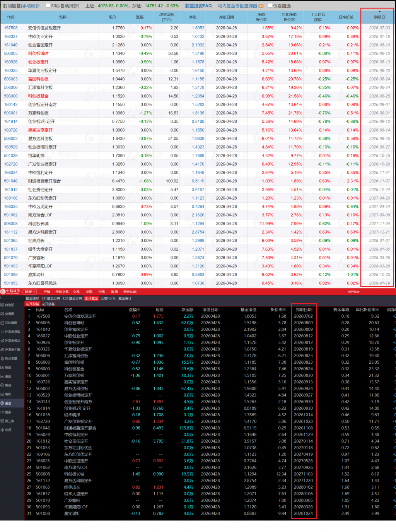Enable 30秒自动刷新 checkbox
This screenshot has height=532, width=396.
tap(48, 5)
